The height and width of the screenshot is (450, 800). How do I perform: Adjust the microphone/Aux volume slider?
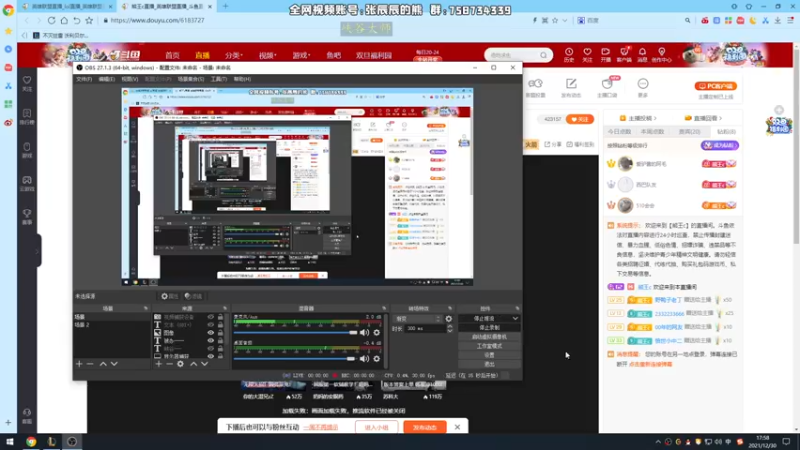pyautogui.click(x=296, y=333)
